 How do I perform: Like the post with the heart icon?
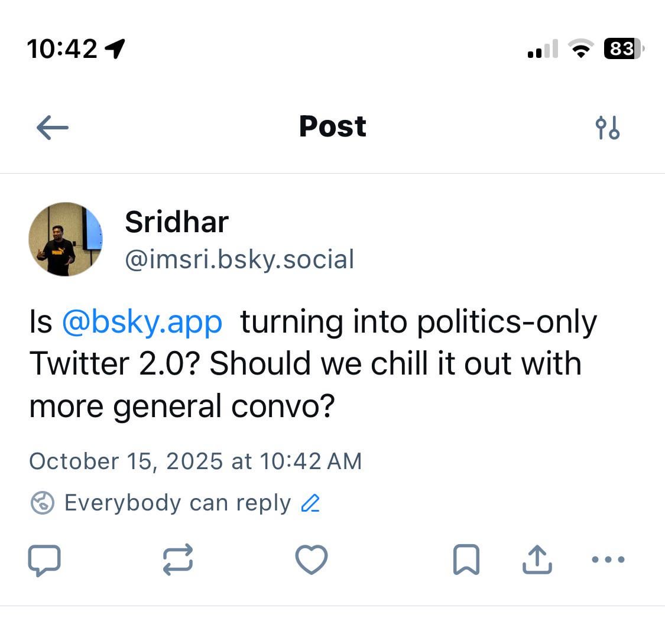click(311, 560)
